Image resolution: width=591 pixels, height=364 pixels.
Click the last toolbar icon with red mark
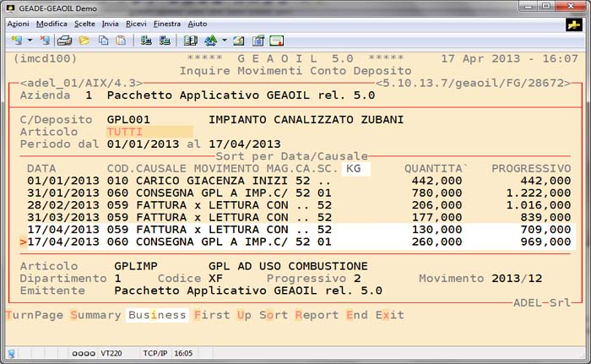[275, 40]
